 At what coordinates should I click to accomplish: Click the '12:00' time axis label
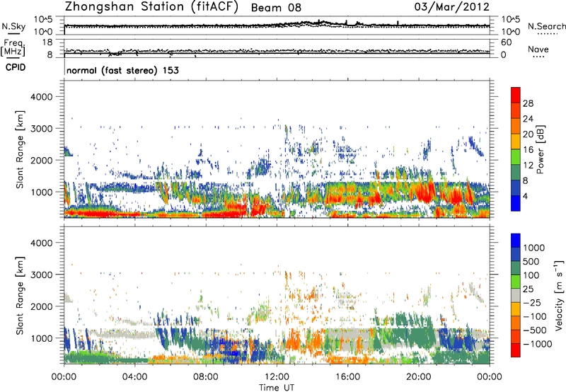click(x=277, y=377)
